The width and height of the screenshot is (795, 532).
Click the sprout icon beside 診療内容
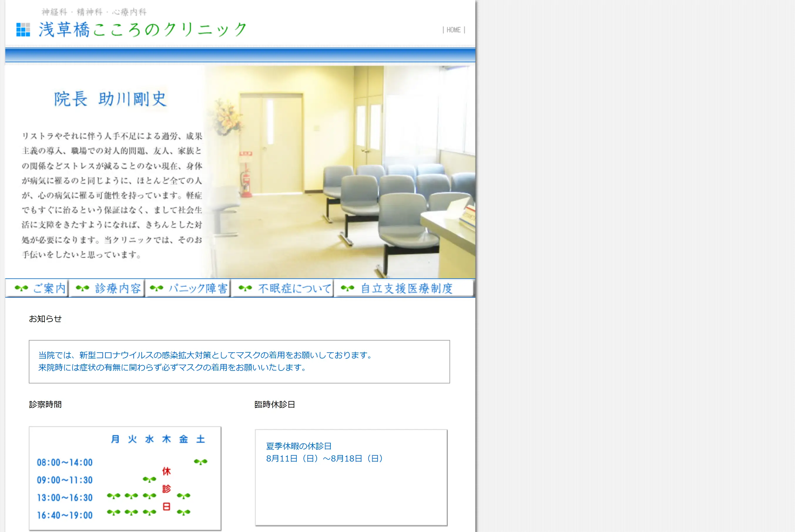tap(83, 288)
